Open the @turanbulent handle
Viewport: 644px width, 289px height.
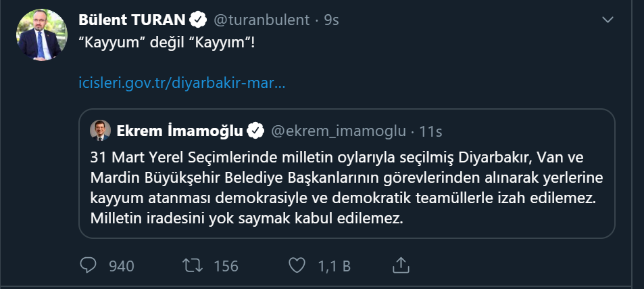263,20
